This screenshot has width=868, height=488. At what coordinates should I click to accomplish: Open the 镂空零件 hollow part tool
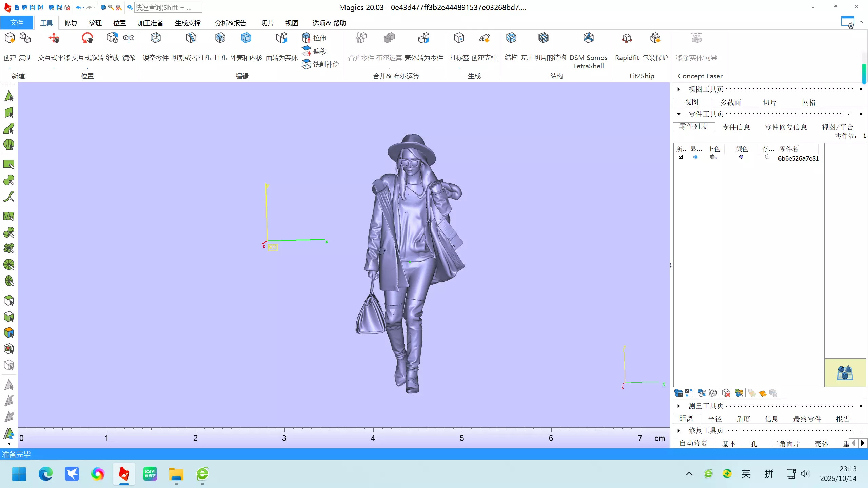(155, 38)
